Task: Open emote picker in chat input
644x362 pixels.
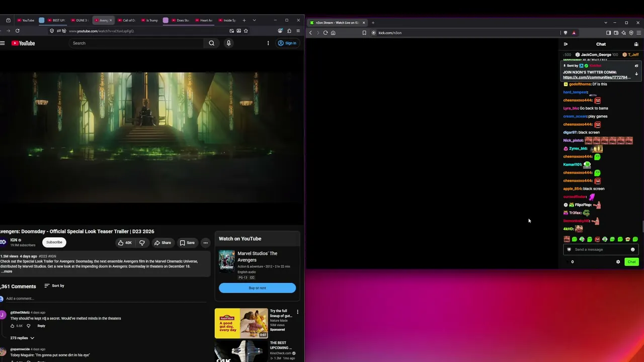Action: point(633,249)
